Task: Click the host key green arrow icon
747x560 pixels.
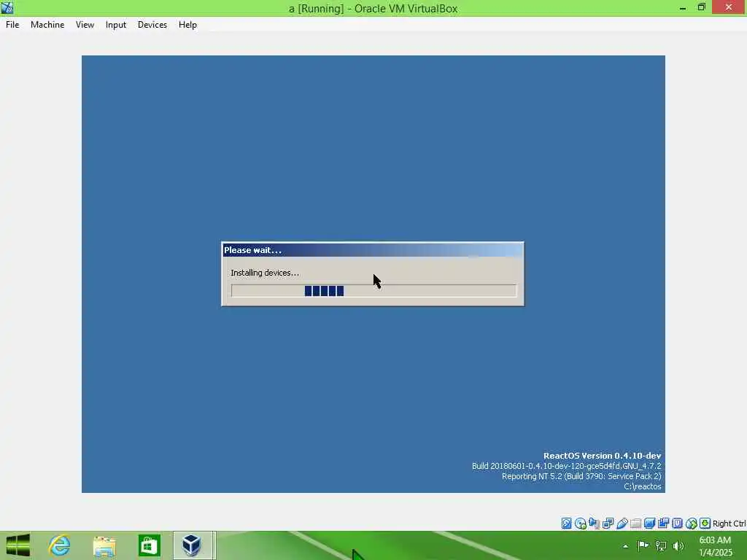Action: 705,524
